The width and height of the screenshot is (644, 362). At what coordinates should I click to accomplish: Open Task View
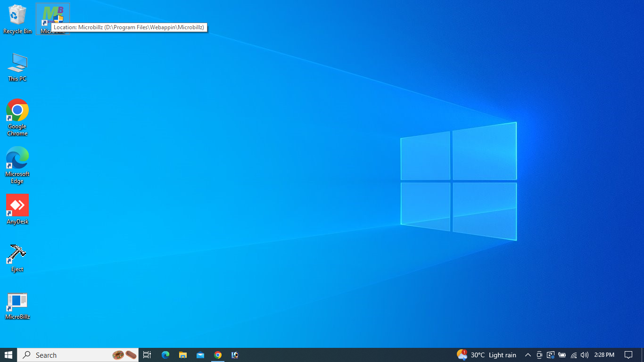point(147,355)
